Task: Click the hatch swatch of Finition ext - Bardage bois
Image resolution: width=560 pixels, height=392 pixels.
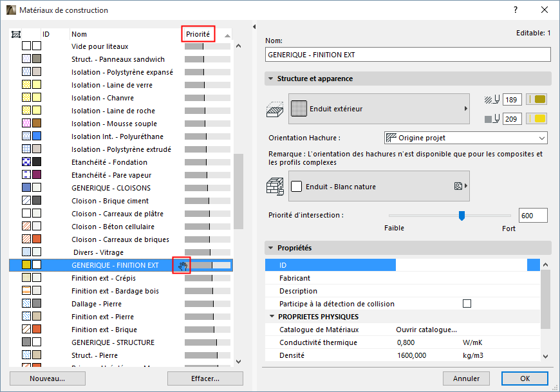Action: pyautogui.click(x=26, y=290)
